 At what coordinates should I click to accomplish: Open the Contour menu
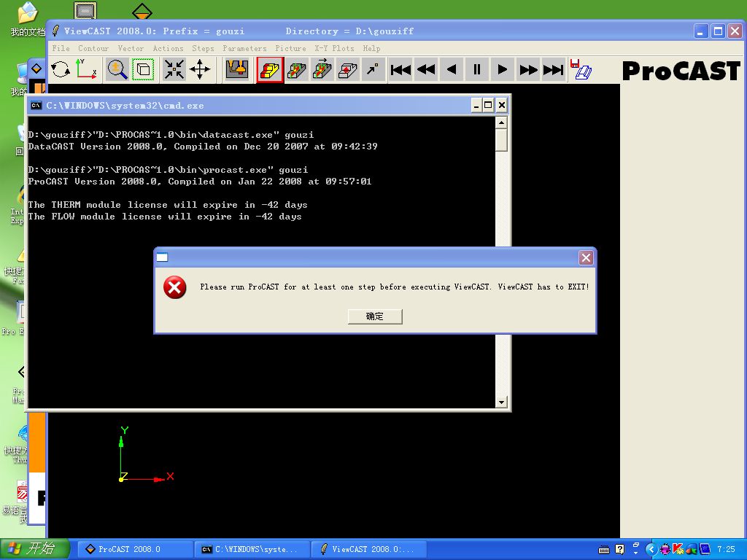[93, 48]
